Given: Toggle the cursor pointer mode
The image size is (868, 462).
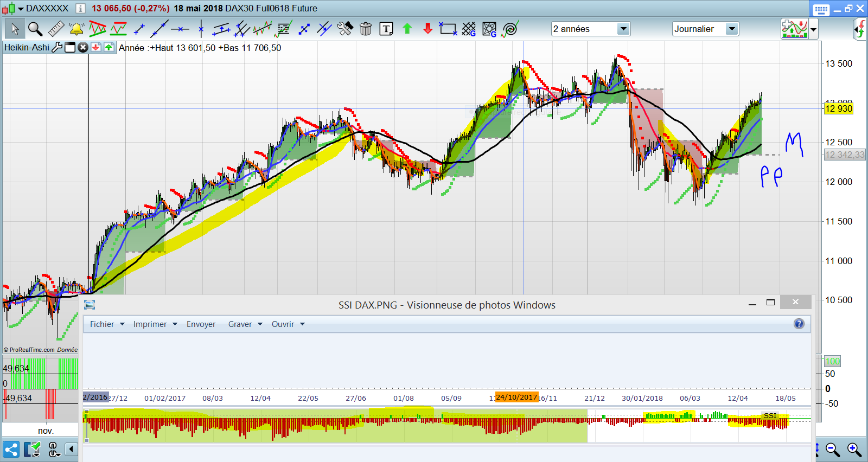Looking at the screenshot, I should 15,29.
